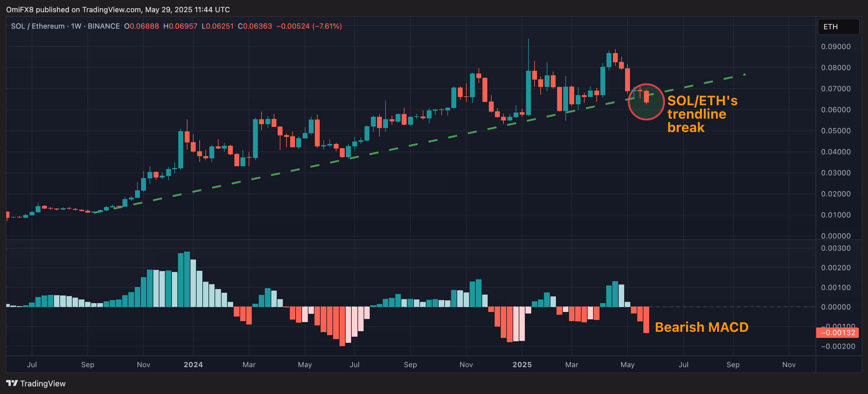Click the 2025 label on time axis
This screenshot has height=394, width=868.
point(522,364)
